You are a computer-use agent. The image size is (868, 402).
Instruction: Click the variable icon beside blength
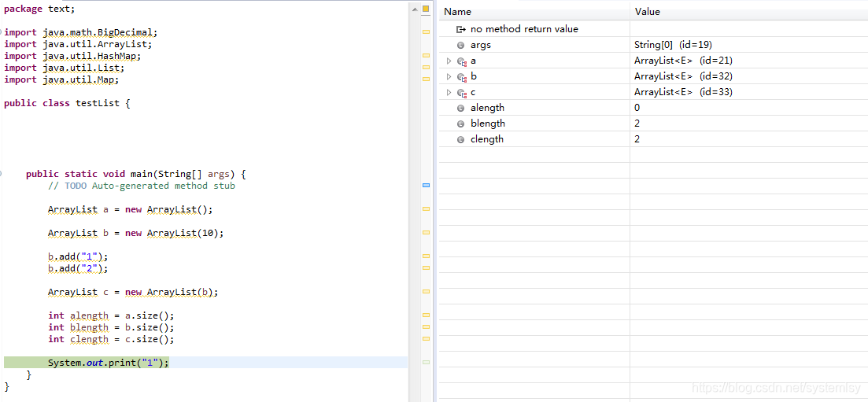460,124
